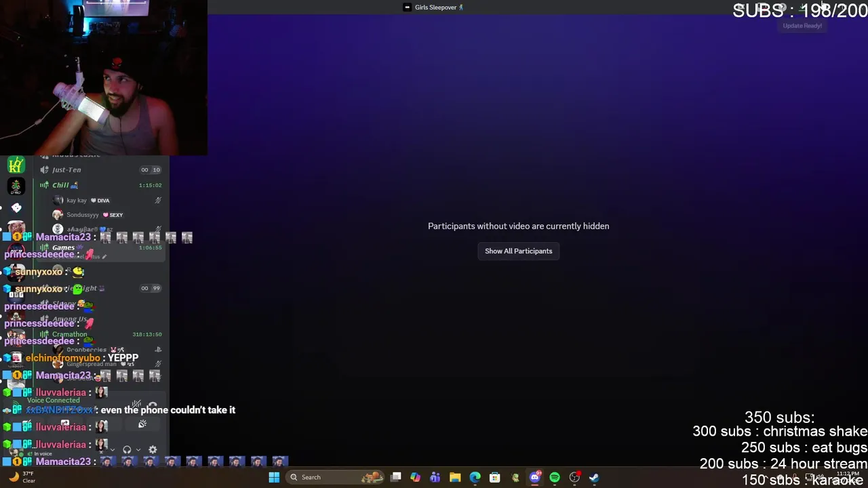Open the Windows Start menu
Viewport: 868px width, 488px height.
(x=274, y=477)
